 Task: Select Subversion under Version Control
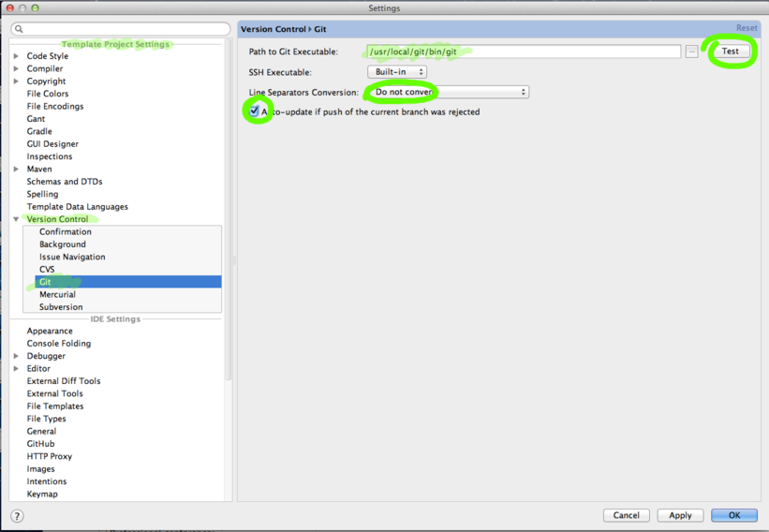click(x=61, y=307)
